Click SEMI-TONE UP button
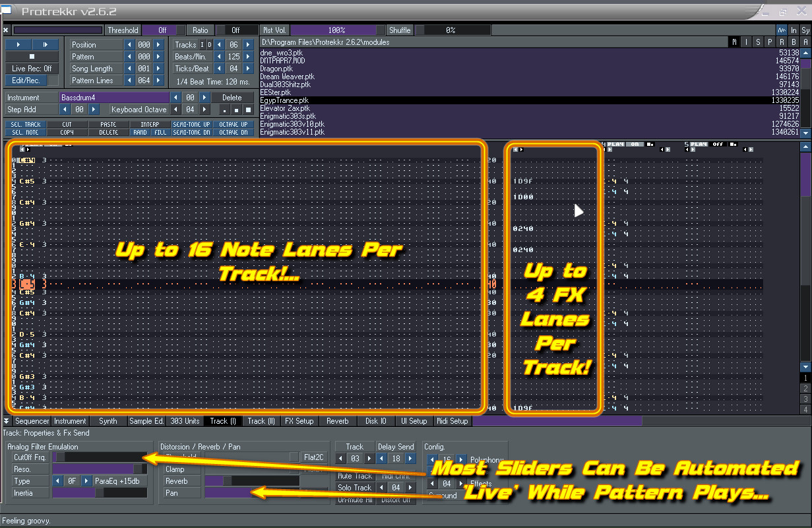 tap(191, 124)
